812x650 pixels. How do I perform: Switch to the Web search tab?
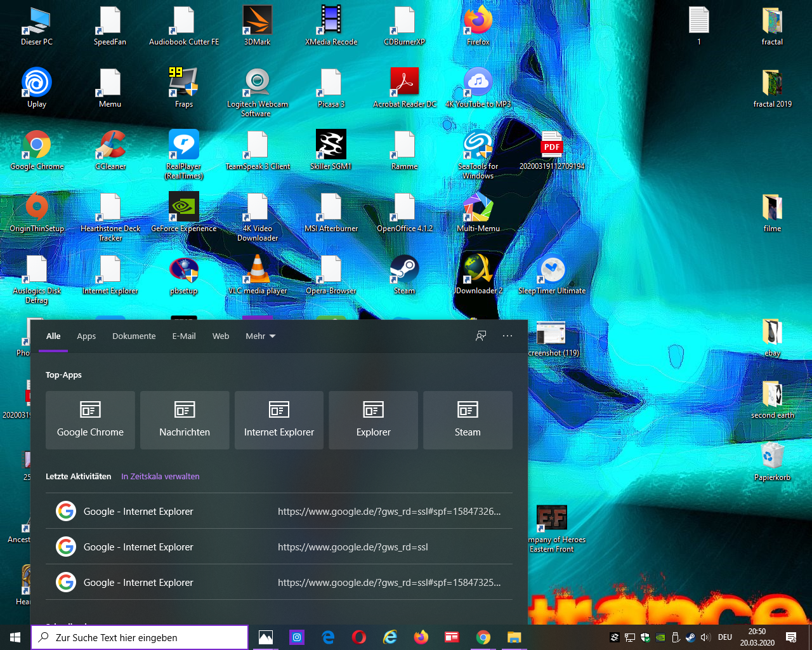tap(221, 336)
